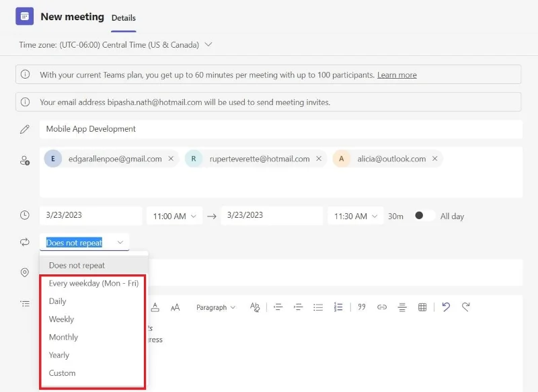Click the pencil title icon
The image size is (538, 392).
tap(25, 129)
